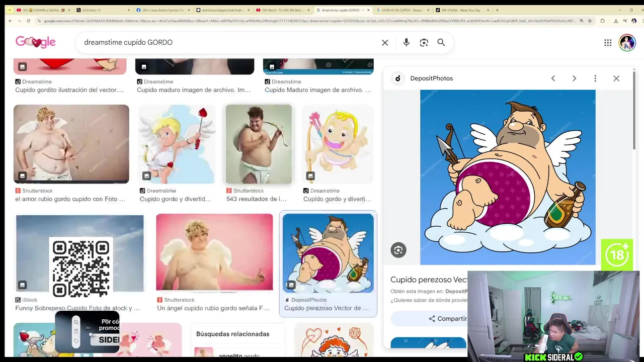Open 'Un ángel cupido rubio gordo señala' result
644x362 pixels.
pos(213,308)
